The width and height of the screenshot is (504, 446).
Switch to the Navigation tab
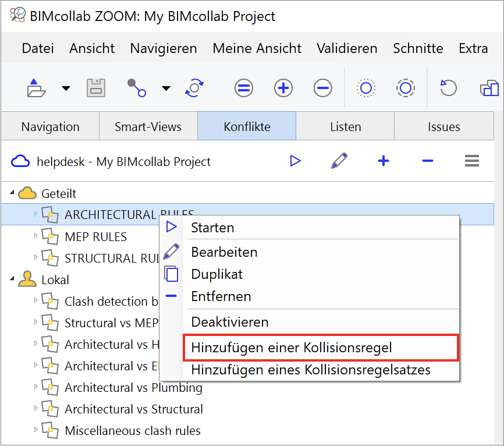point(50,126)
